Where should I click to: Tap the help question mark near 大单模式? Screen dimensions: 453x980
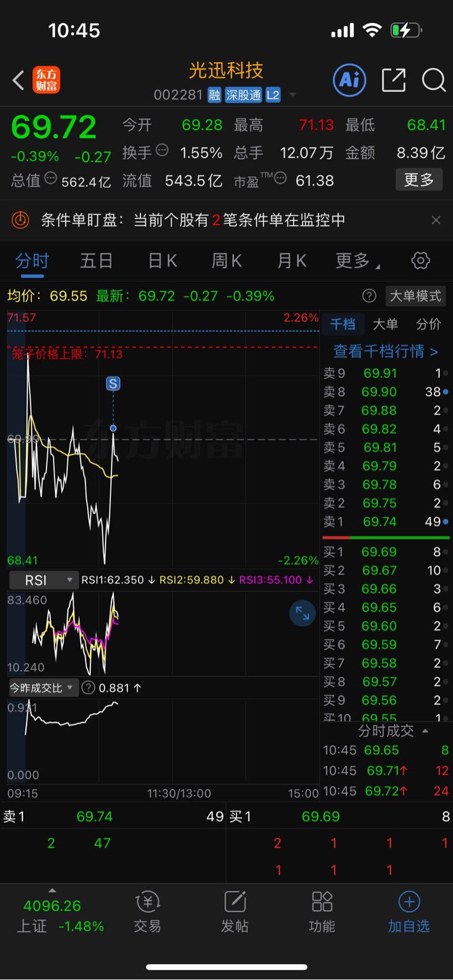(x=369, y=296)
